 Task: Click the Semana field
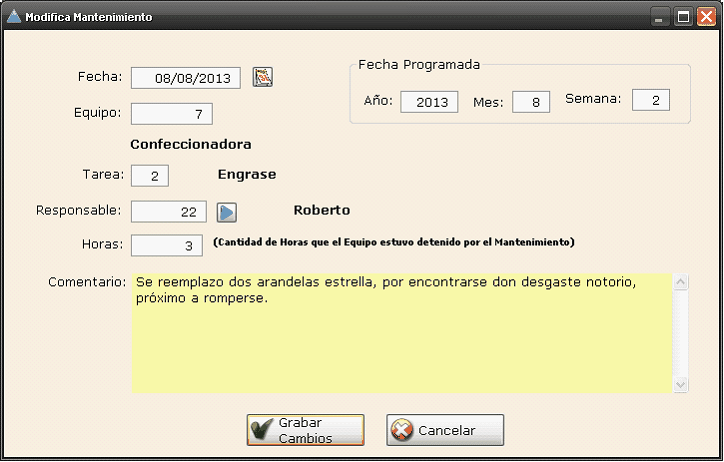click(x=651, y=100)
